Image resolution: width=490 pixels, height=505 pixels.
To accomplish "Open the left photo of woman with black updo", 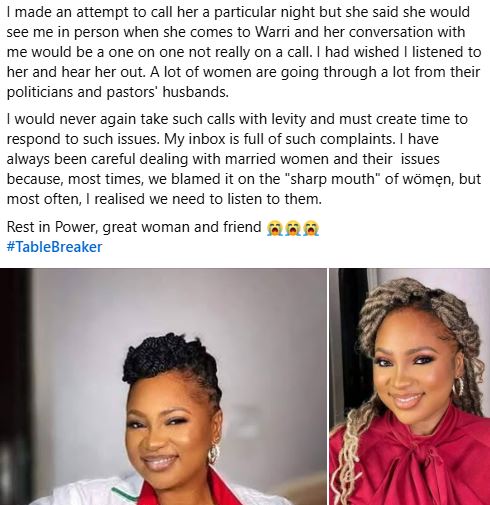I will coord(163,386).
